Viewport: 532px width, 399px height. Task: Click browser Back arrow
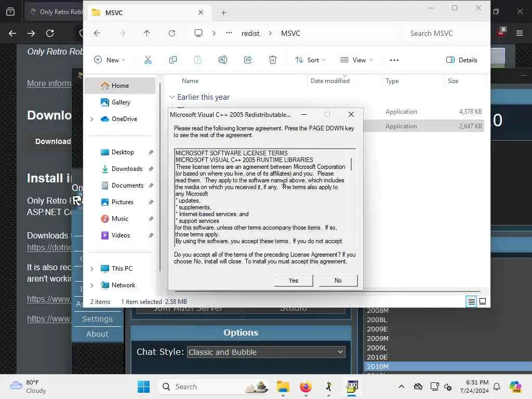click(x=12, y=33)
